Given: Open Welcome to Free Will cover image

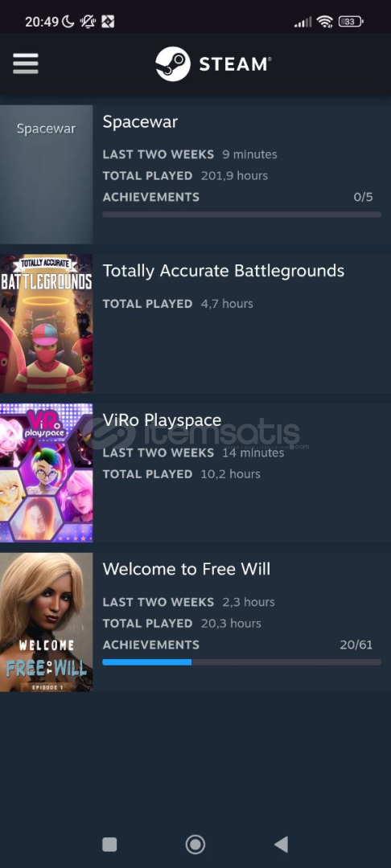Looking at the screenshot, I should (x=46, y=622).
